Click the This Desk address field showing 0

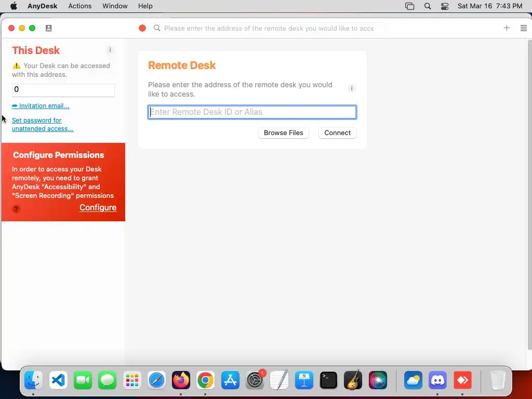click(63, 90)
